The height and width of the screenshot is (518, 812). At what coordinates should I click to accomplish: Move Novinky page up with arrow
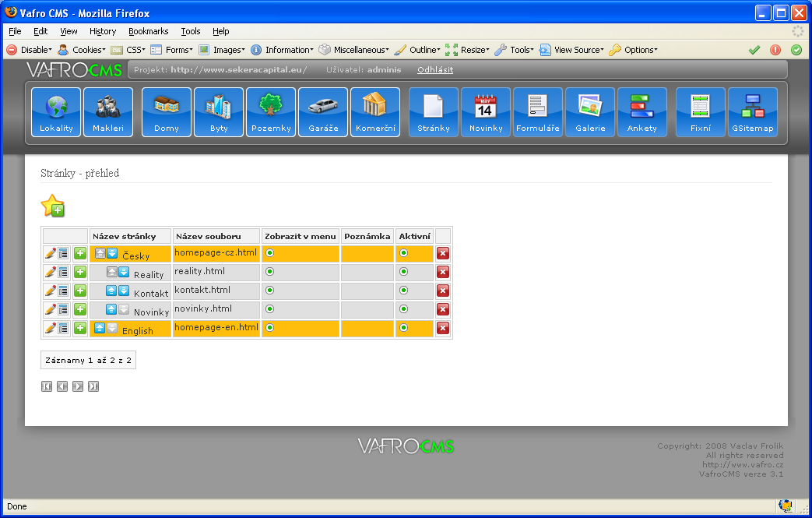click(x=111, y=309)
